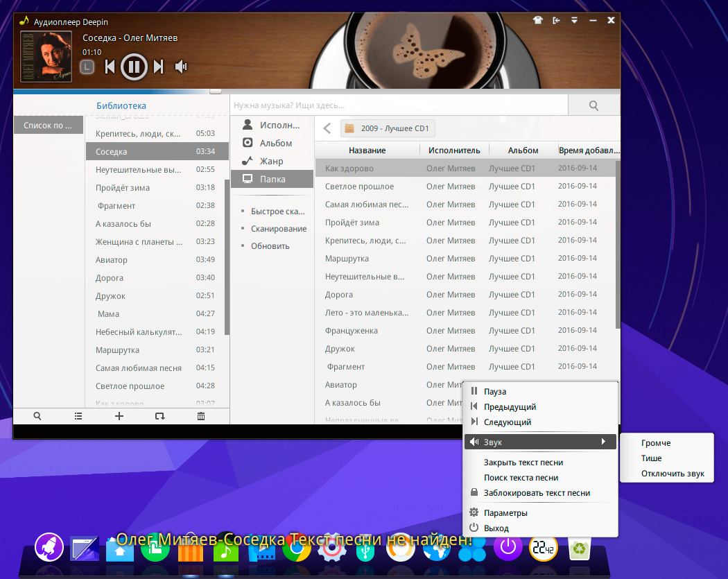Screen dimensions: 728x579
Task: Click the playlist search magnifier icon
Action: (x=37, y=416)
